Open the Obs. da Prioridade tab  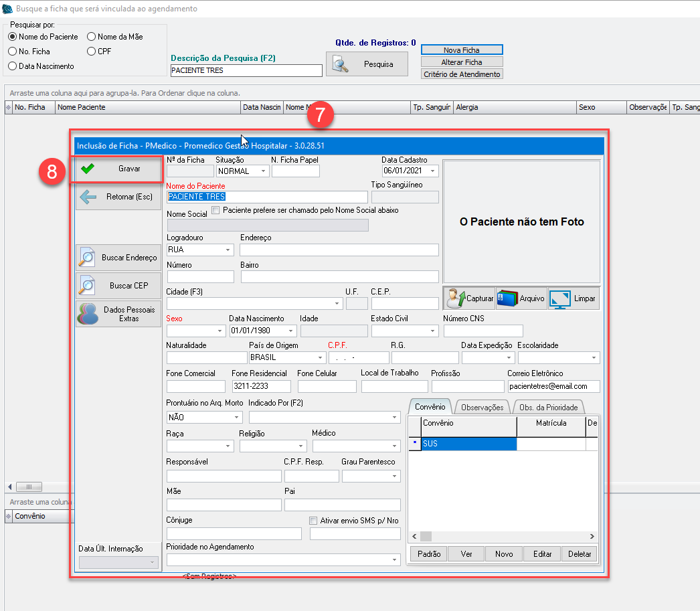(549, 407)
